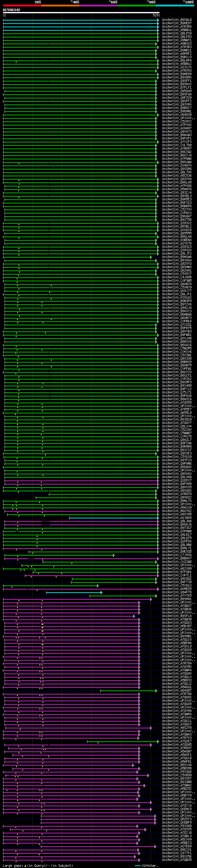Viewport: 197px width, 868px height.
Task: Select label UniRef100_B9H1N4
Action: tap(177, 257)
